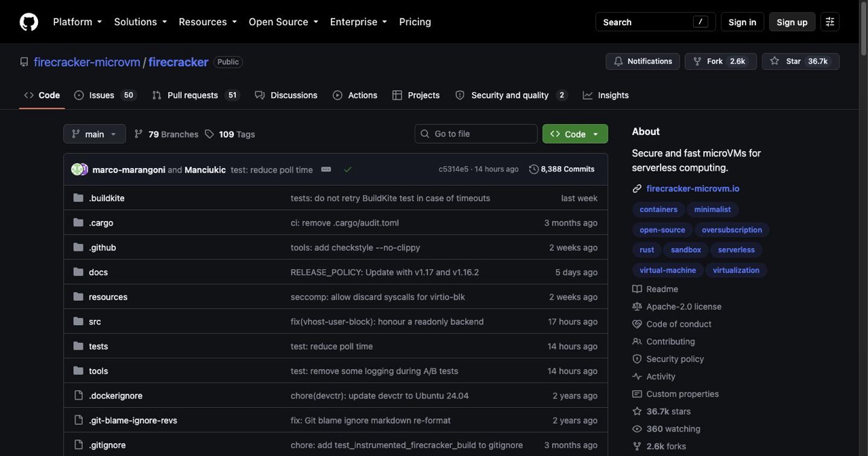This screenshot has height=456, width=868.
Task: Click the Go to file input
Action: 476,134
